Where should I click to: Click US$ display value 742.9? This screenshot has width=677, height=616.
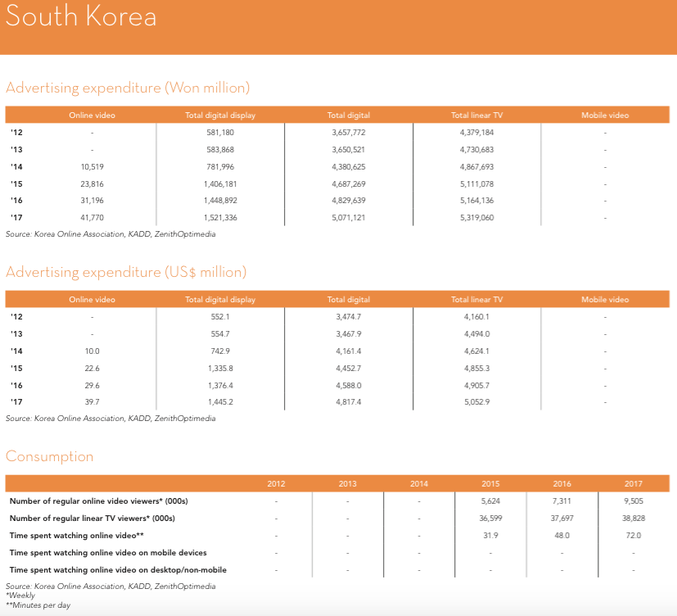(220, 351)
